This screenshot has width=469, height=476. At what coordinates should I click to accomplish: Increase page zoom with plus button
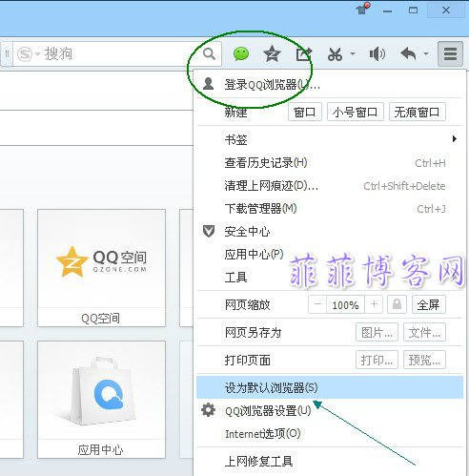click(374, 304)
